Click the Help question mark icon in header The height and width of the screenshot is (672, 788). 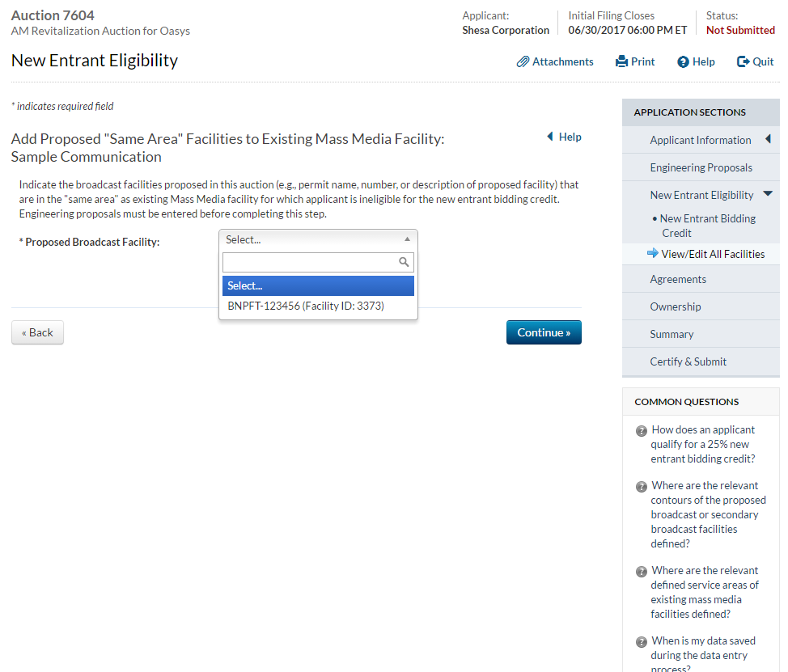tap(683, 62)
